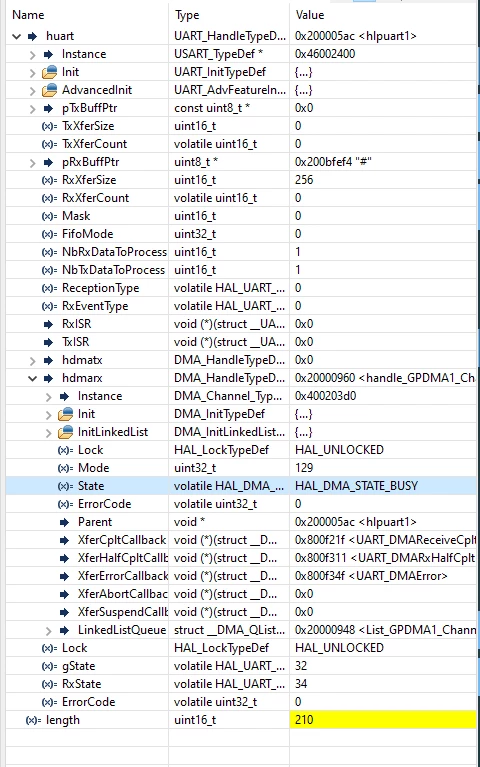
Task: Sort by the Value column header
Action: point(310,15)
